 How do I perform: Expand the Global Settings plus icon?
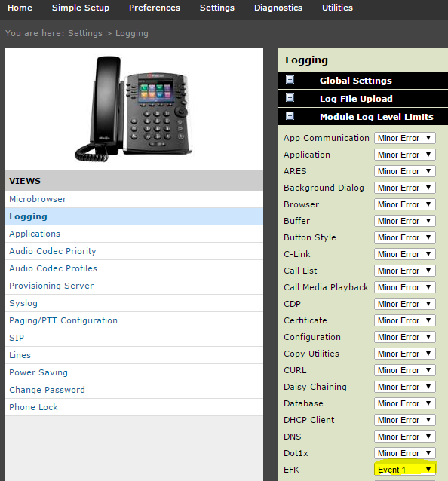(x=290, y=80)
